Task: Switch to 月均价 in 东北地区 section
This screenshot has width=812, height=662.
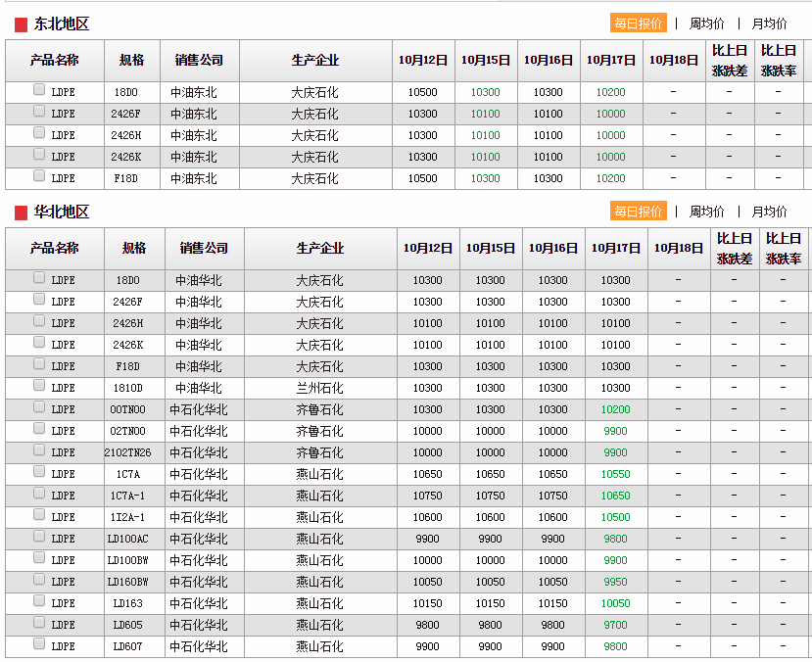Action: 769,24
